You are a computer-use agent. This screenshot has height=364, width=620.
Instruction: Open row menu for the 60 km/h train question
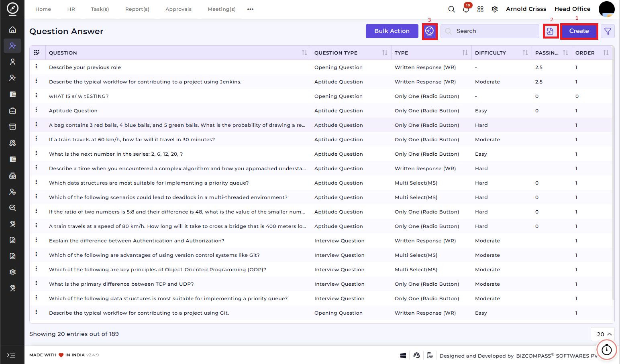coord(36,139)
